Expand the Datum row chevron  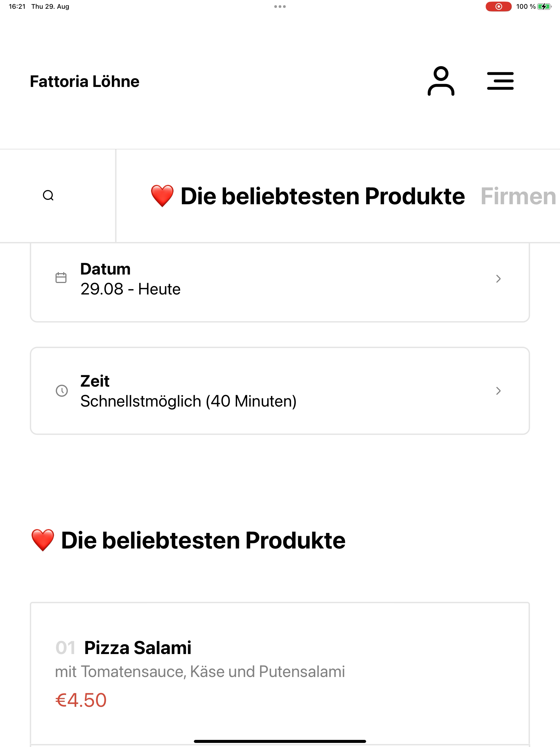coord(498,279)
